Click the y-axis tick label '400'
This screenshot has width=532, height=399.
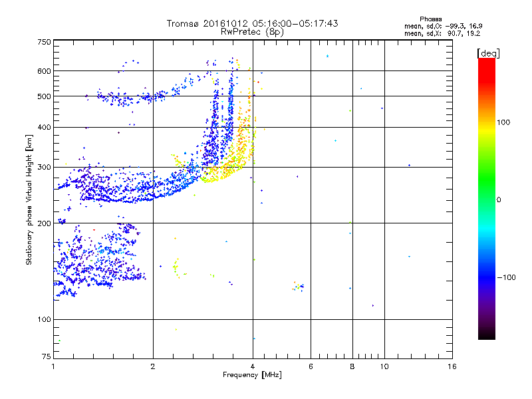point(44,128)
